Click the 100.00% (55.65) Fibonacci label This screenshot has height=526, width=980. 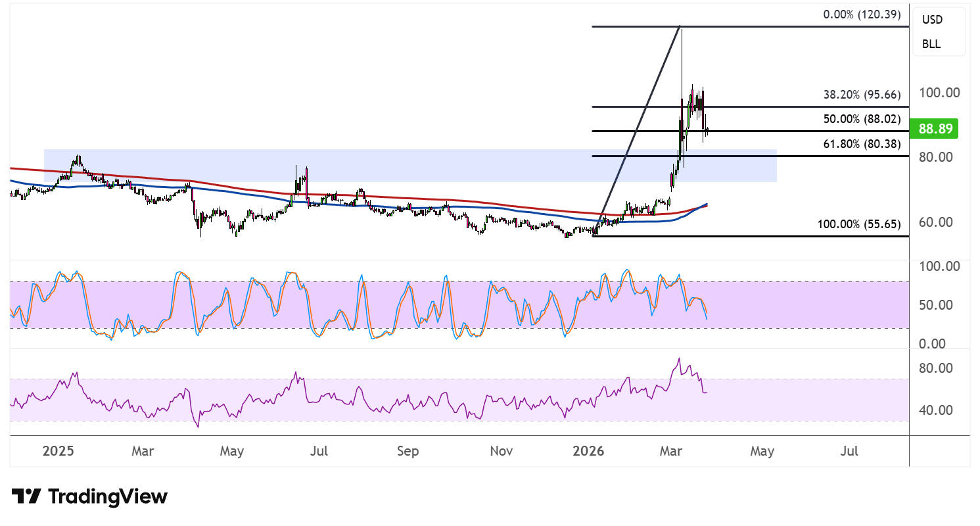[859, 224]
